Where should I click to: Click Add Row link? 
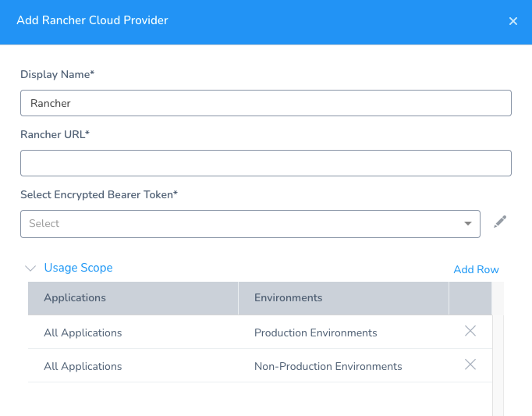coord(476,269)
